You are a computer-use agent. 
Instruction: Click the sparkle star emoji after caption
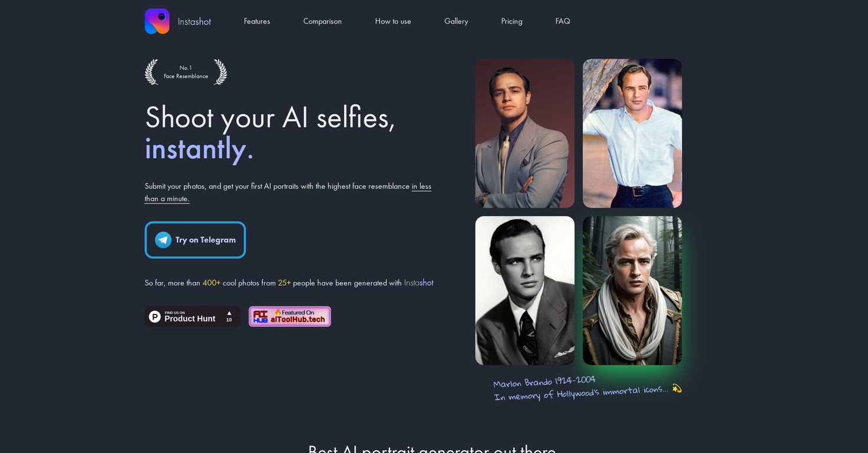pos(676,388)
